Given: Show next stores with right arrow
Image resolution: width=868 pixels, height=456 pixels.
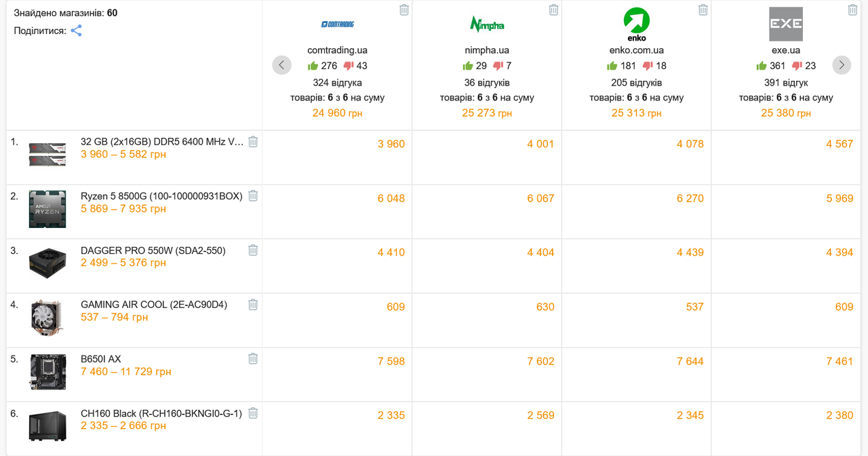Looking at the screenshot, I should (x=842, y=65).
